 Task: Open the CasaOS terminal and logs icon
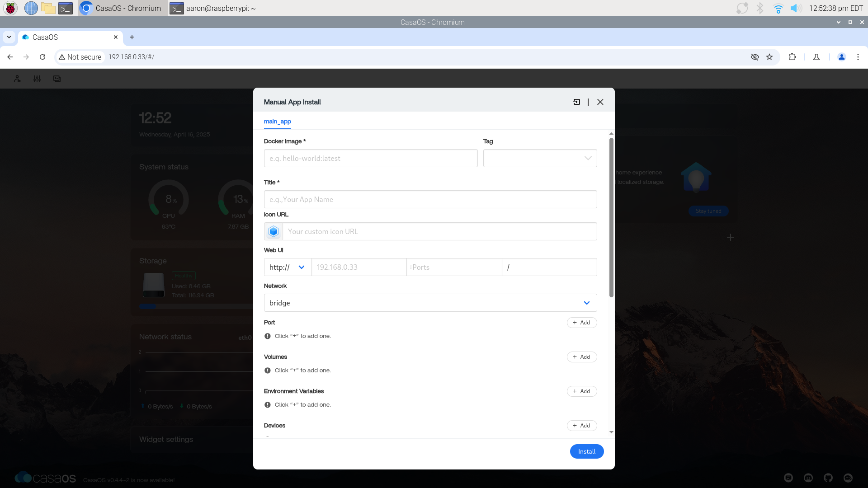[x=57, y=79]
